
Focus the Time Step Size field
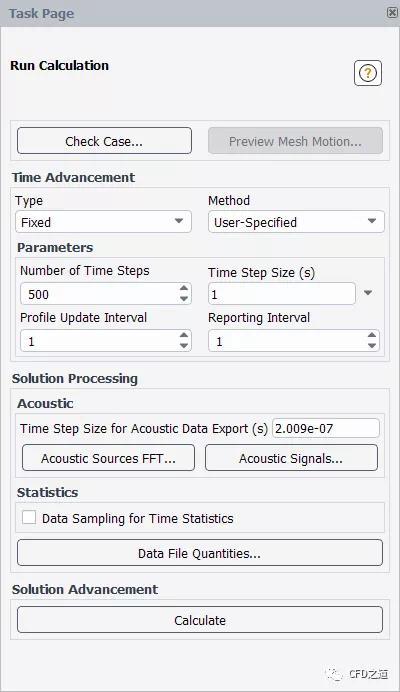(282, 294)
